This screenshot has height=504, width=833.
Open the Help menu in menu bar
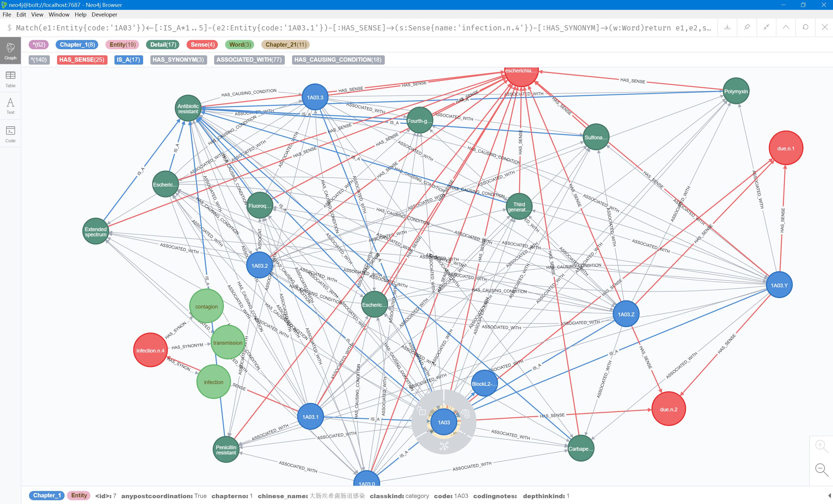pos(80,14)
